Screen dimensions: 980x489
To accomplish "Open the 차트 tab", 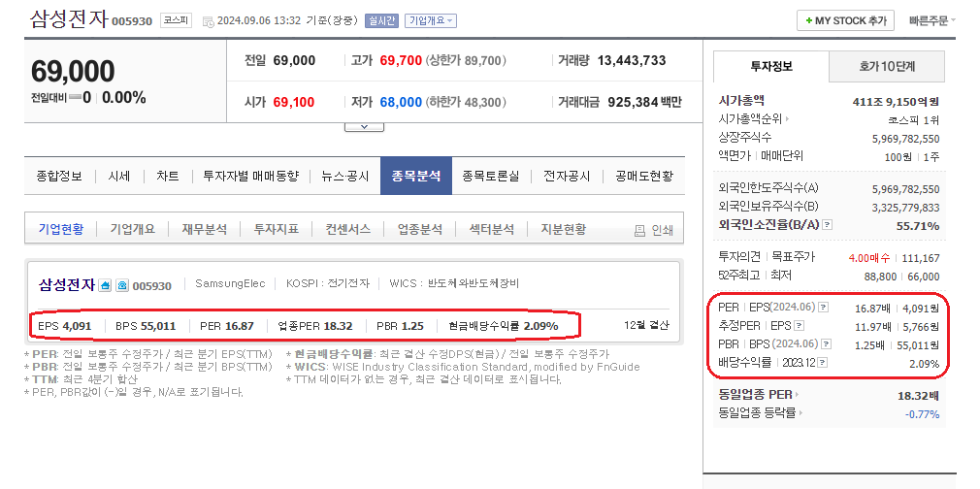I will coord(167,176).
